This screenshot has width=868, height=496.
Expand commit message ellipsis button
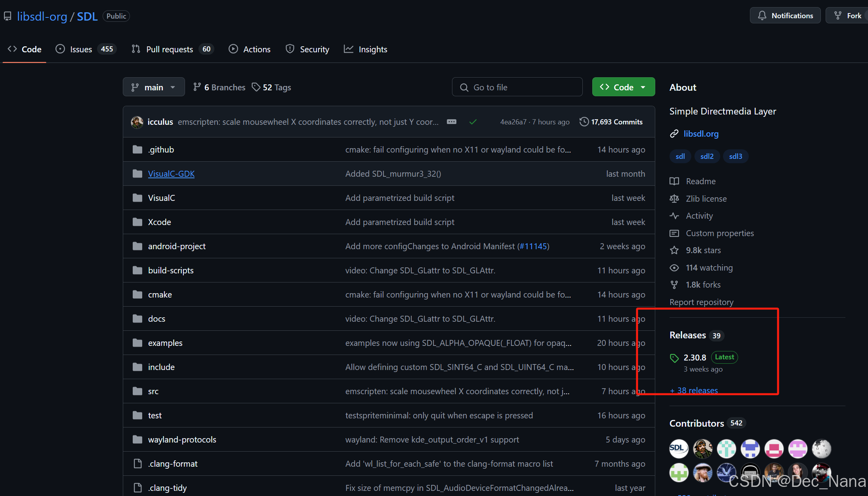[452, 122]
